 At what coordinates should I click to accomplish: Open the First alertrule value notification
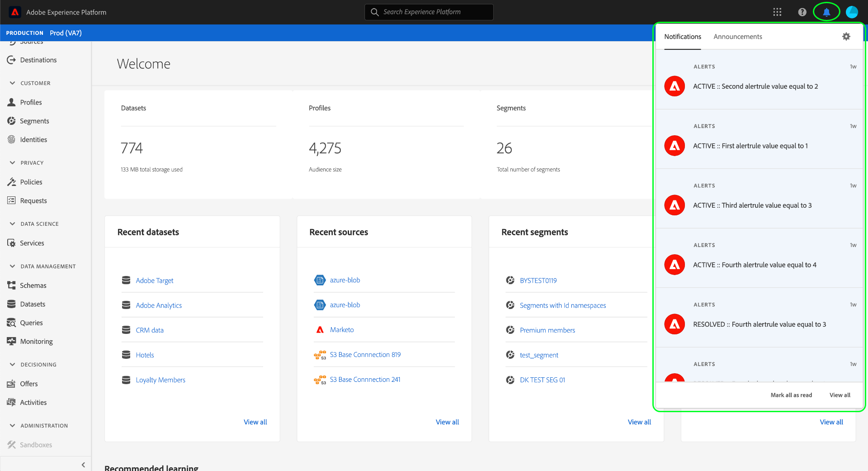point(759,139)
